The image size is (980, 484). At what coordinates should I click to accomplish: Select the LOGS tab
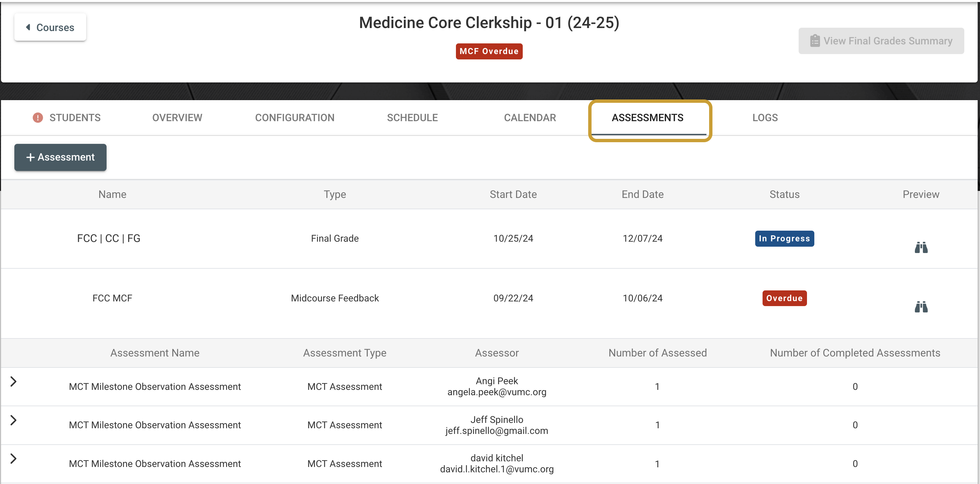coord(765,118)
